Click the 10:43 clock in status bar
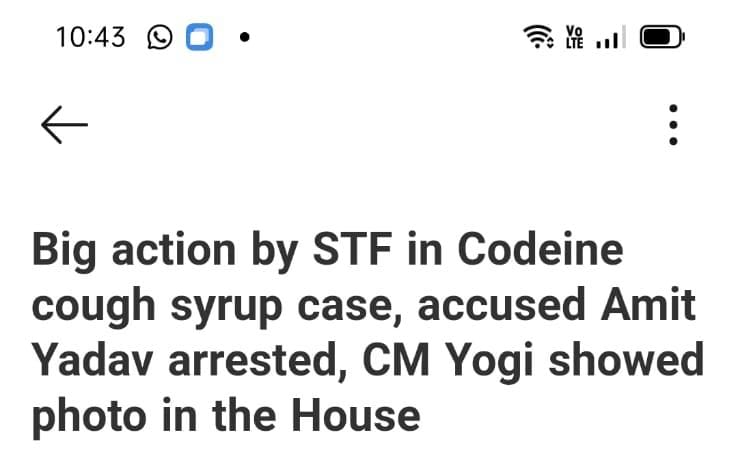This screenshot has height=476, width=738. click(x=91, y=38)
